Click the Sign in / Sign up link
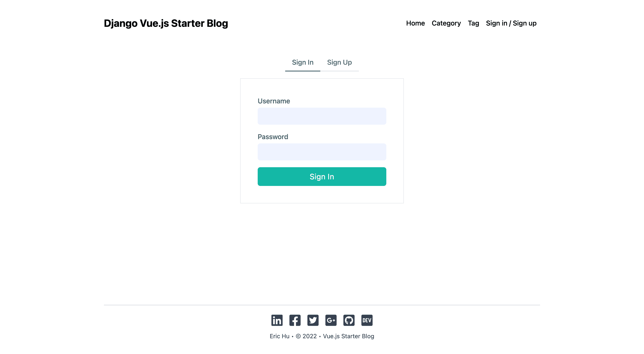644x354 pixels. [511, 23]
